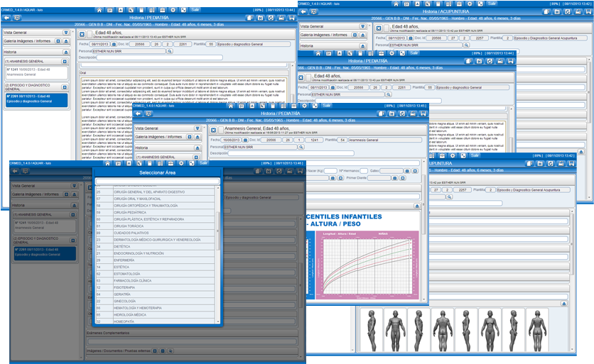Open Home icon in top Acupuntura window
Viewport: 594px width, 364px height.
(x=396, y=4)
